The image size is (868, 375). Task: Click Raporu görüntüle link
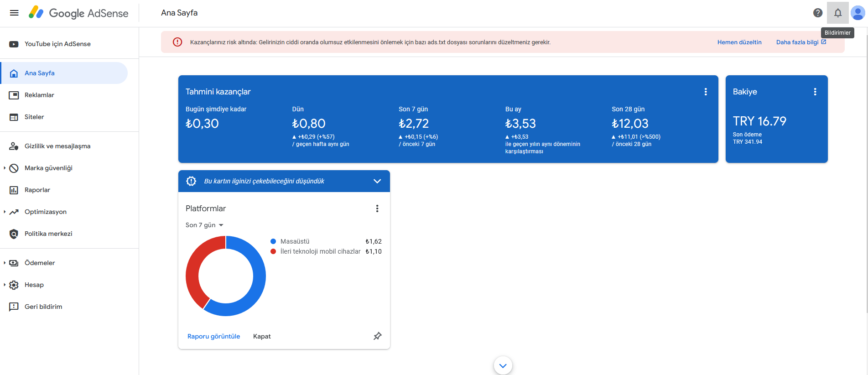pyautogui.click(x=213, y=336)
